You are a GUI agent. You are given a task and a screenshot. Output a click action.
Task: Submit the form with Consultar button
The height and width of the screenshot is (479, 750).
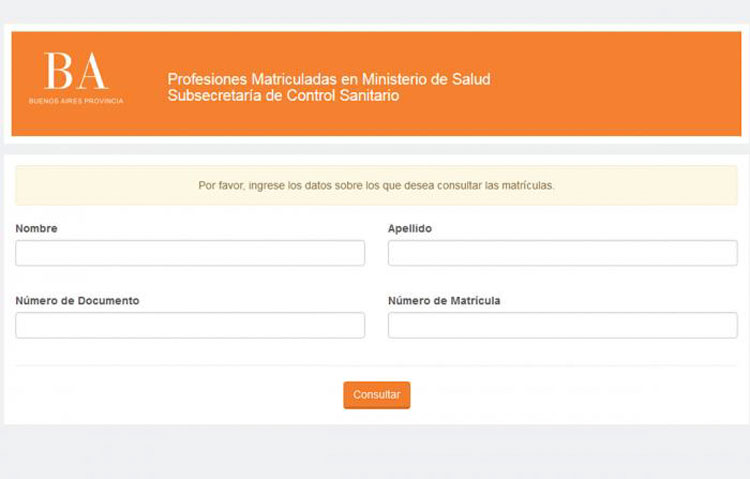pos(376,395)
